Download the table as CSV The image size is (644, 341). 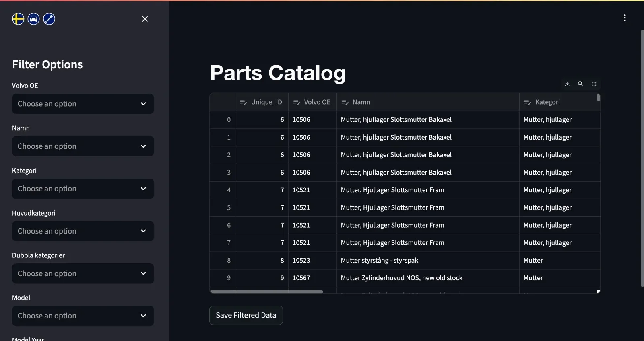tap(568, 84)
